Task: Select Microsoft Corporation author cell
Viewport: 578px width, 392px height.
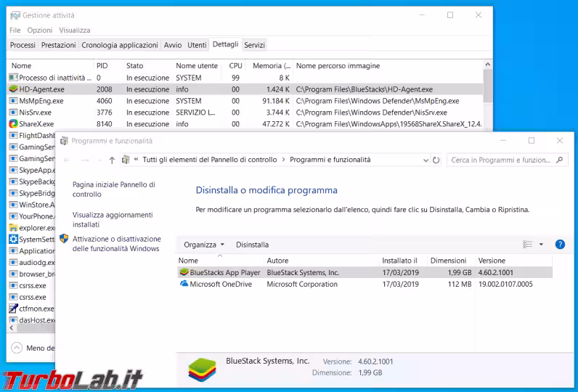Action: click(x=302, y=284)
